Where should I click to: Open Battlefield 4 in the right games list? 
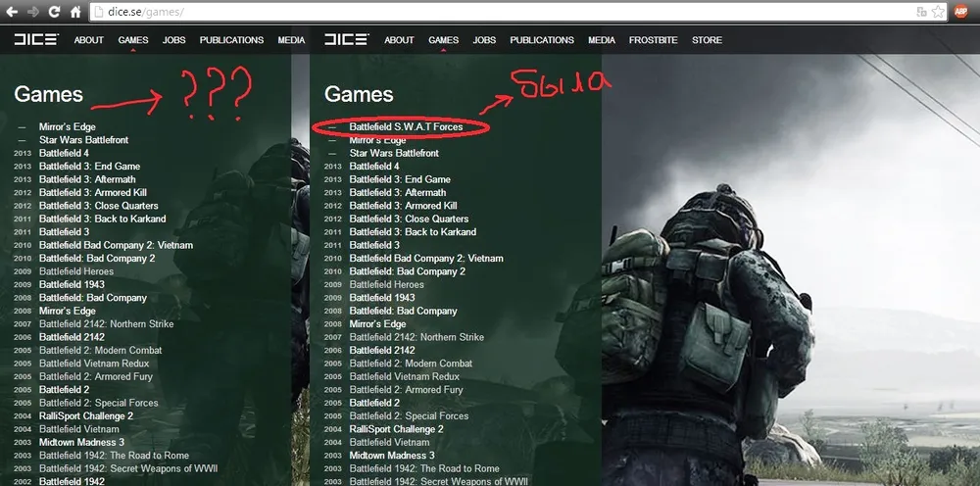(x=374, y=167)
